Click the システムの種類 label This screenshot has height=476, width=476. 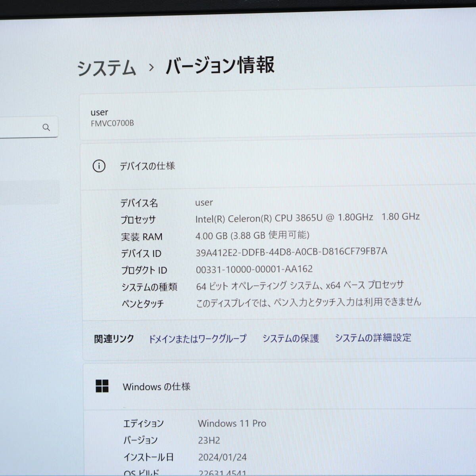click(x=149, y=287)
